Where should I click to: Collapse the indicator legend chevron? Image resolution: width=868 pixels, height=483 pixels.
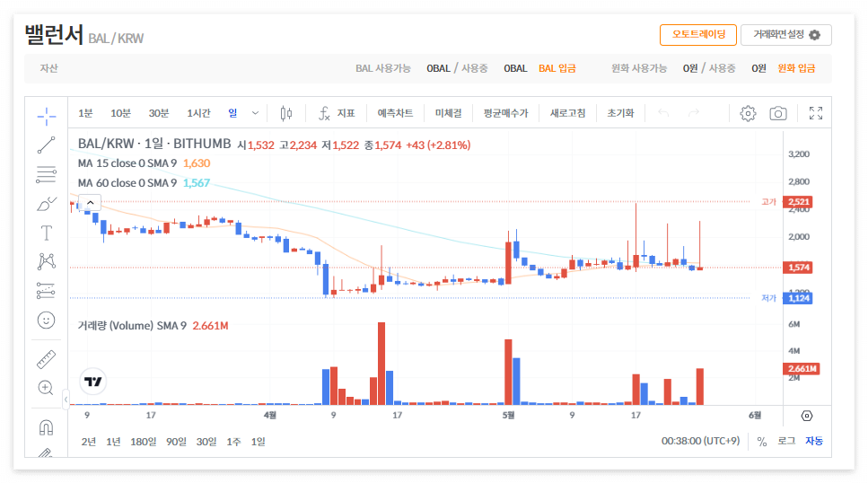pyautogui.click(x=91, y=203)
